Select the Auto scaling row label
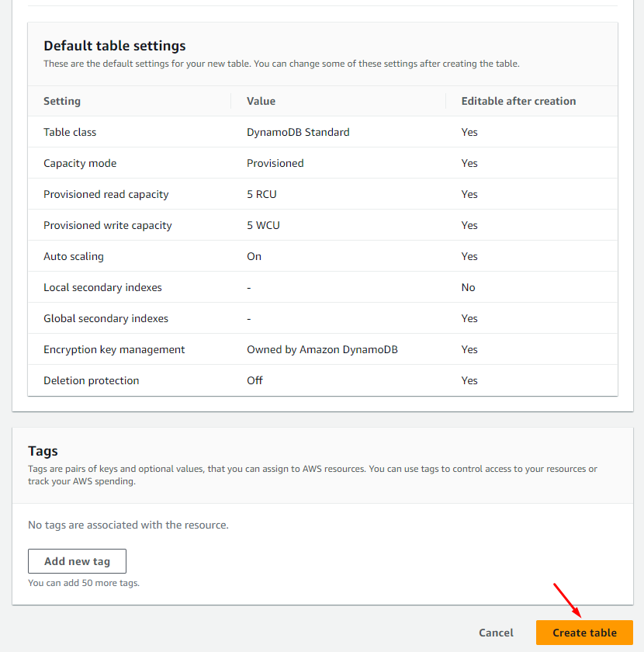644x652 pixels. coord(74,256)
